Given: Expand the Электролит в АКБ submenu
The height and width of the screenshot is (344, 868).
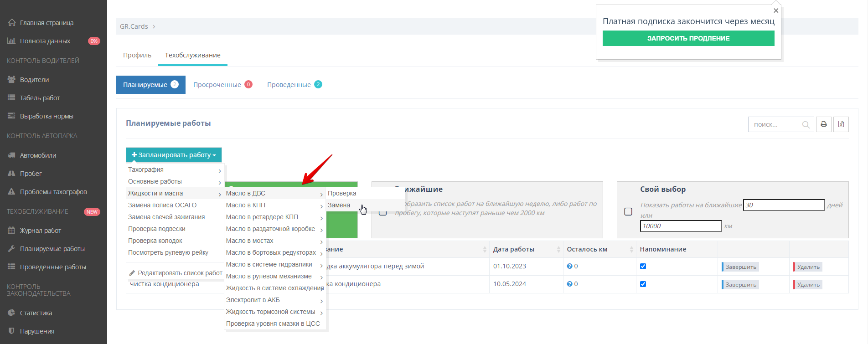Looking at the screenshot, I should click(x=275, y=300).
